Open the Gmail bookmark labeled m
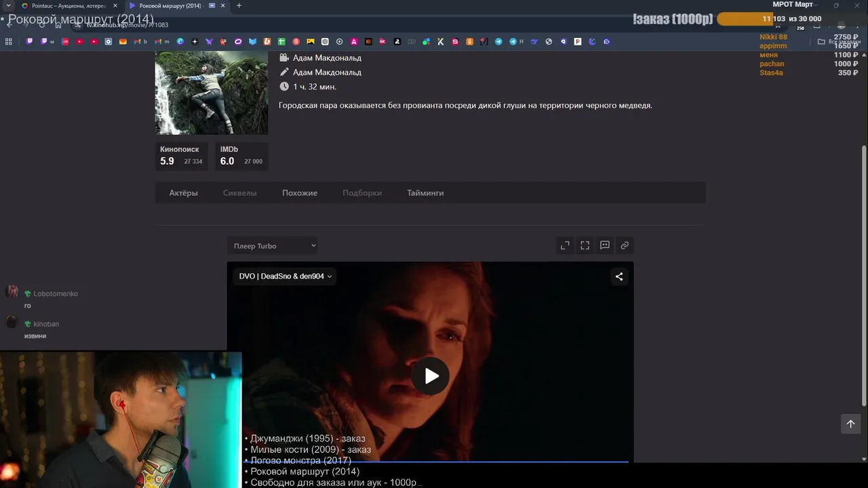Screen dimensions: 868x488 [x=162, y=41]
